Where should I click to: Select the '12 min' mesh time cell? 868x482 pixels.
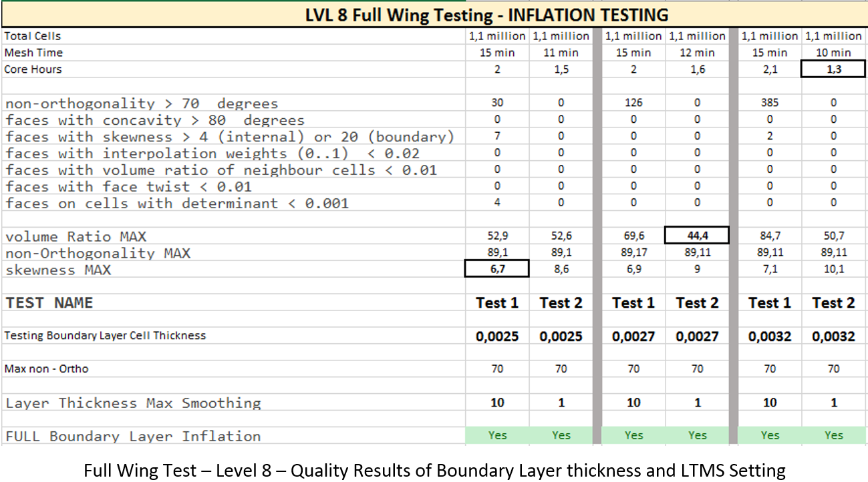coord(697,53)
